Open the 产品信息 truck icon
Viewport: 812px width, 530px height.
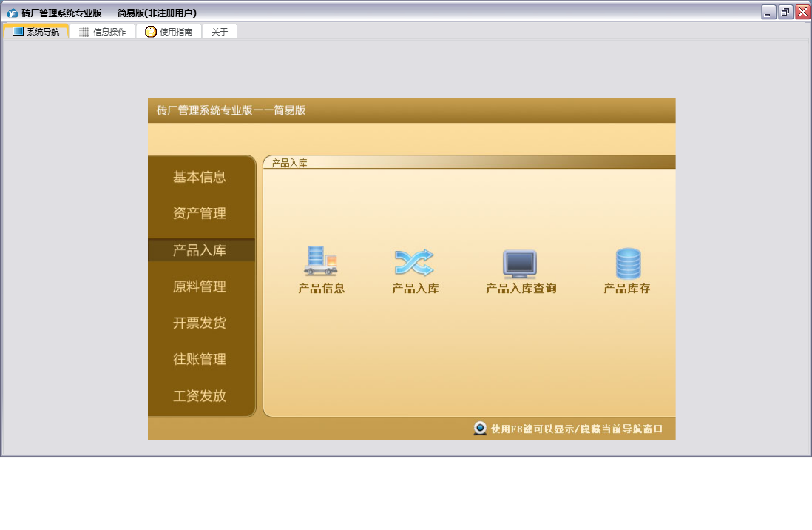point(320,261)
